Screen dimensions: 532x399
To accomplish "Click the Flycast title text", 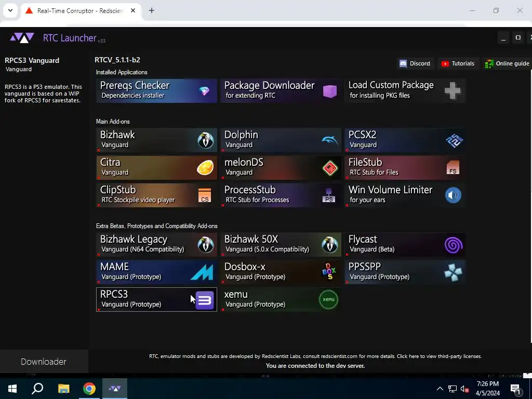I will coord(363,240).
